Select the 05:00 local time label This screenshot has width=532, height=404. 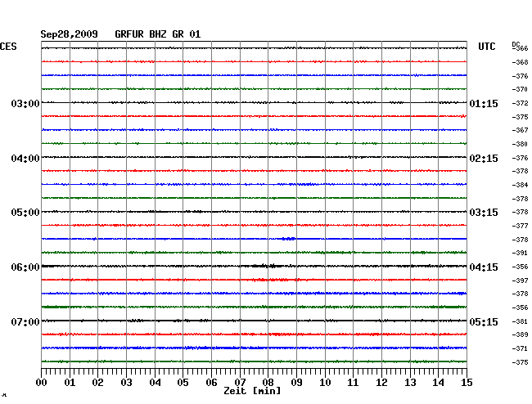coord(25,213)
